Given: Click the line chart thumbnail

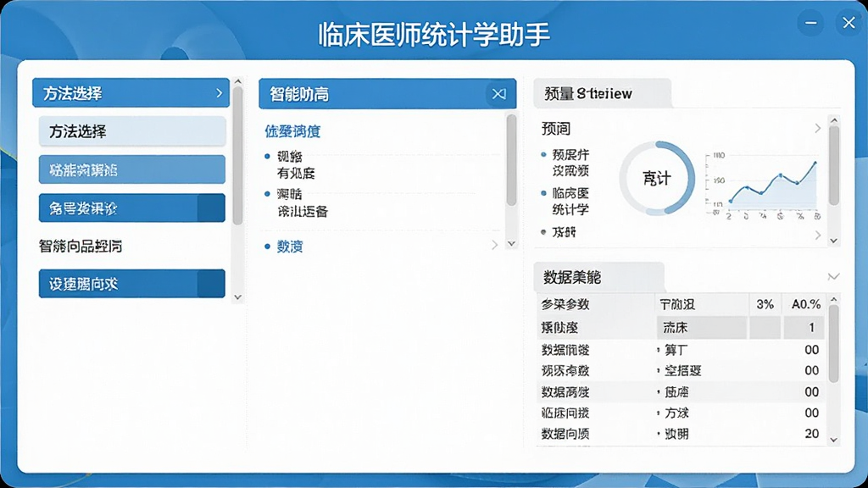Looking at the screenshot, I should pos(762,186).
